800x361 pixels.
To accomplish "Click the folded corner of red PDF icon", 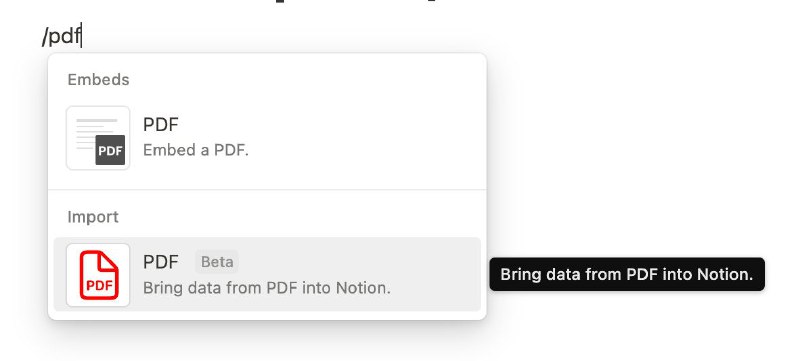I will point(108,261).
